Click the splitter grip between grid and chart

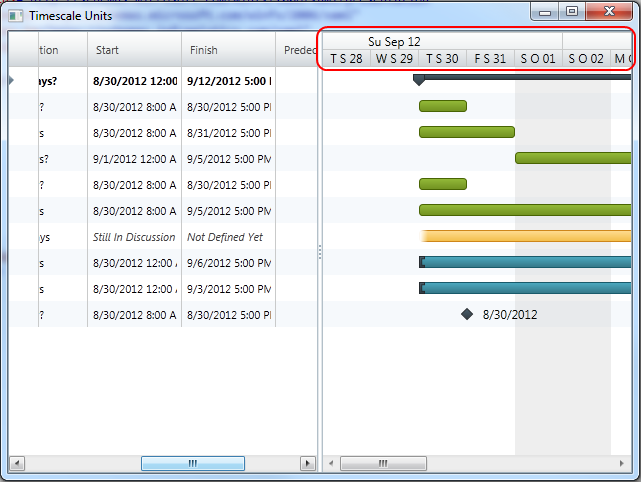point(319,252)
